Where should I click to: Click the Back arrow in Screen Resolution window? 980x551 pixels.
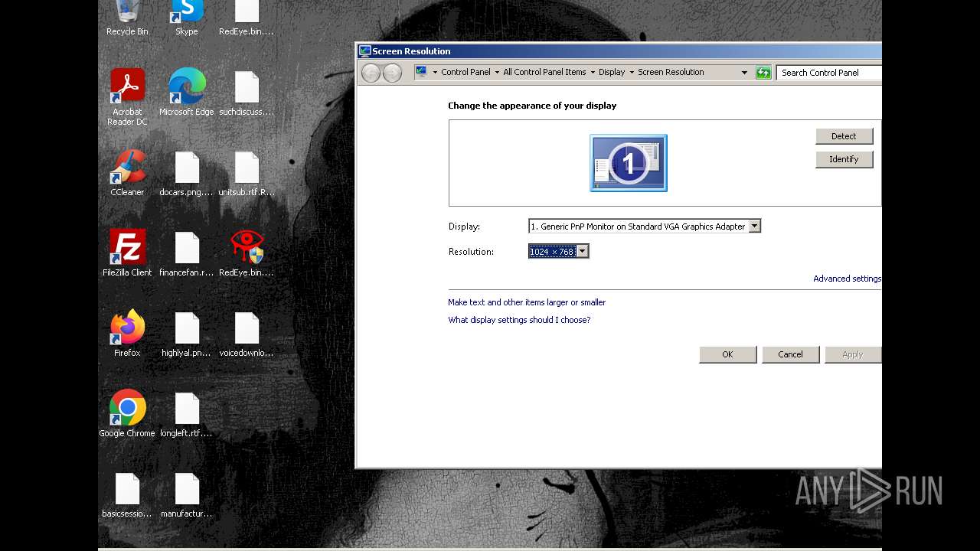point(371,73)
